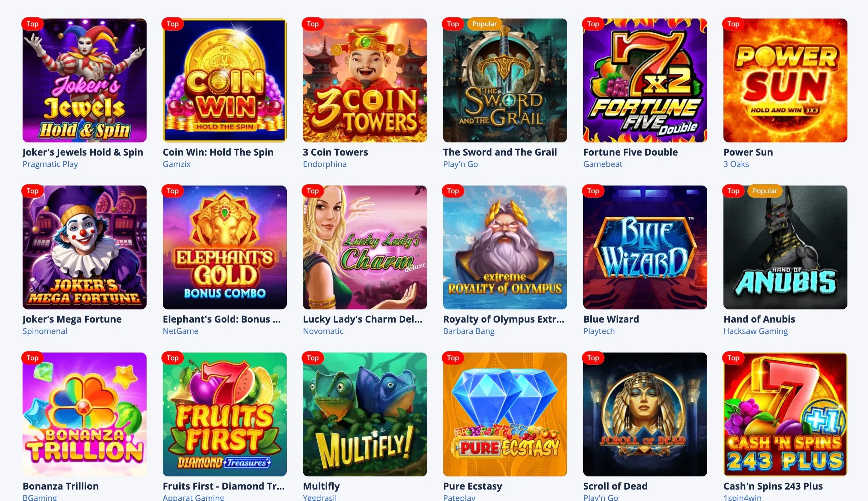
Task: Open the Hacksaw Gaming provider link
Action: 755,331
